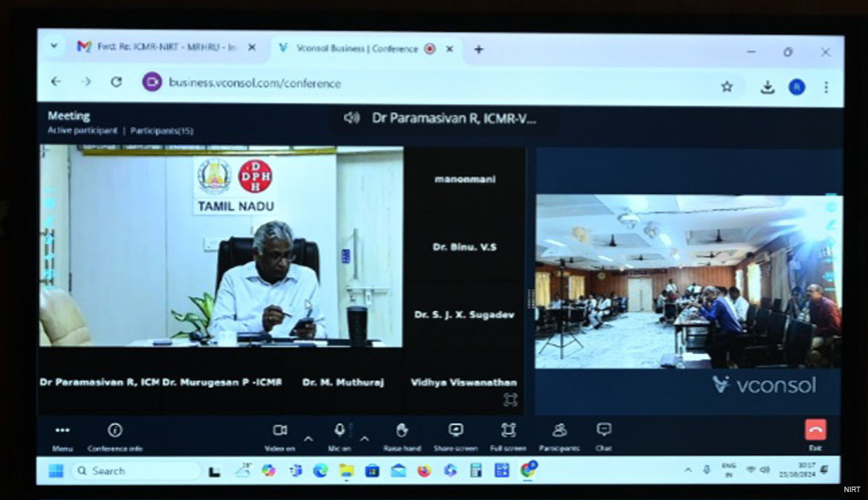Open the Participants panel icon

(x=559, y=430)
